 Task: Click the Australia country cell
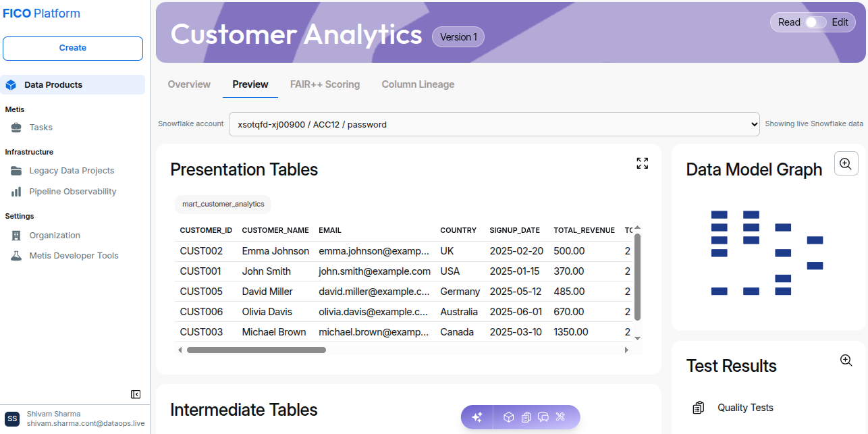(x=460, y=312)
